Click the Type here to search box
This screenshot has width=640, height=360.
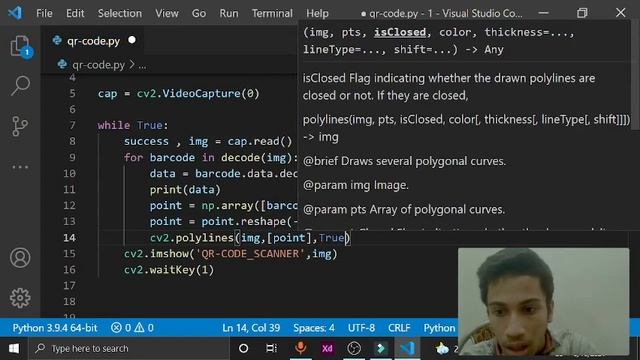pos(130,348)
